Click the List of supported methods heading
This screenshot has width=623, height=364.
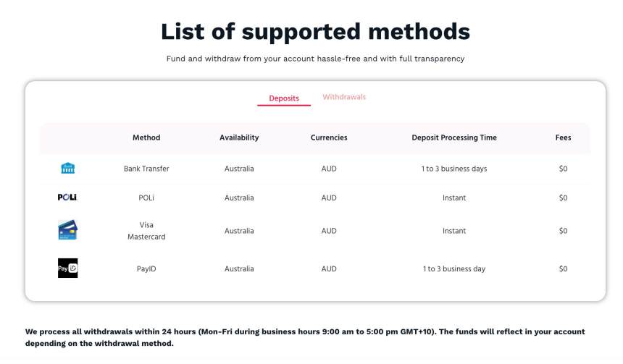click(x=315, y=31)
